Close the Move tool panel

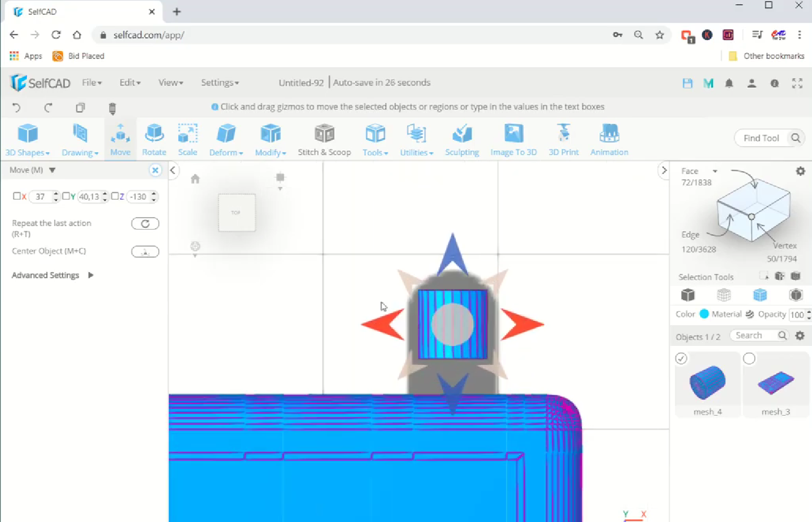[155, 170]
